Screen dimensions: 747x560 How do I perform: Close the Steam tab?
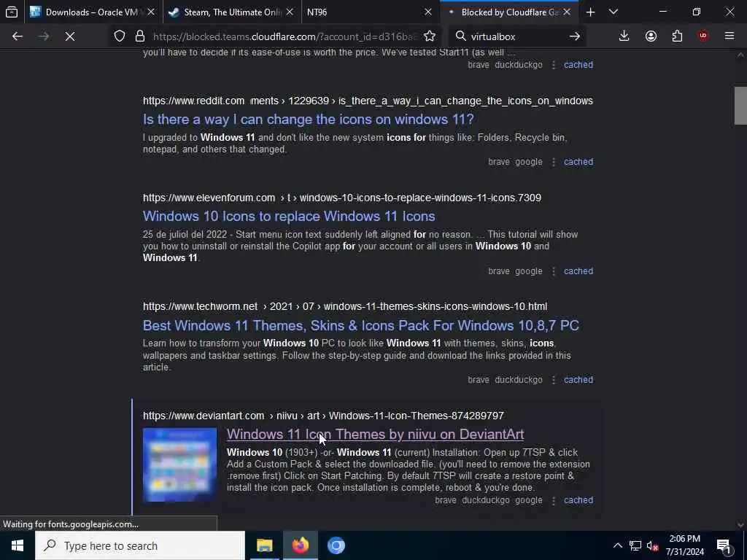tap(290, 12)
